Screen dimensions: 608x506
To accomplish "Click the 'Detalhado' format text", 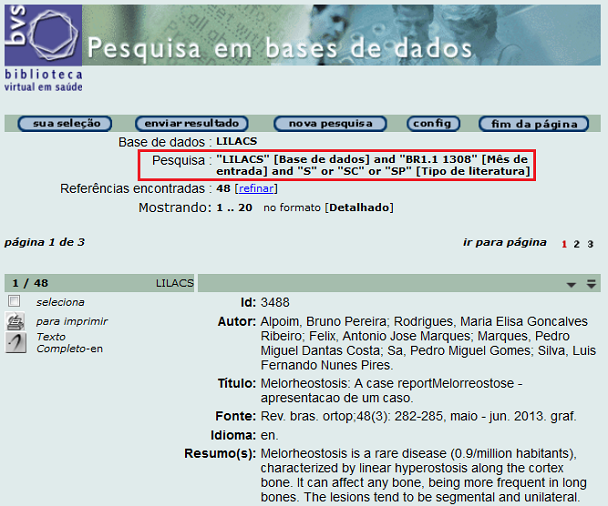I will [x=359, y=207].
